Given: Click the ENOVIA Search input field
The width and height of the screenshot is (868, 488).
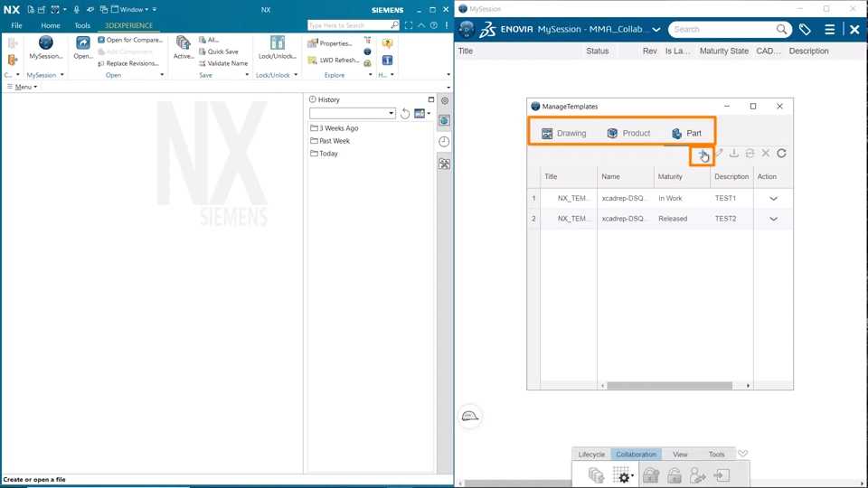Looking at the screenshot, I should click(722, 29).
